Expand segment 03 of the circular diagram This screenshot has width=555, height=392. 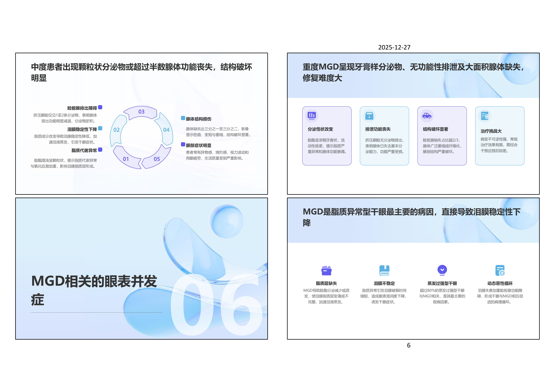[x=141, y=112]
